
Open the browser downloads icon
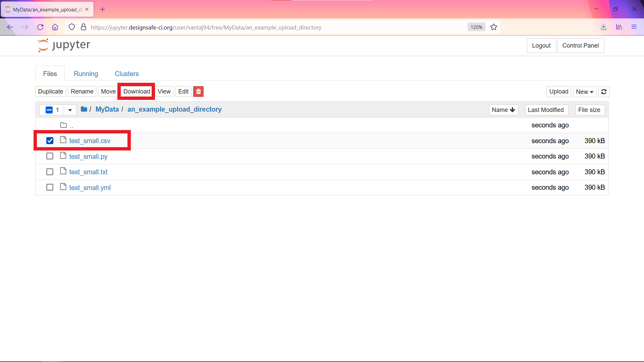click(604, 27)
